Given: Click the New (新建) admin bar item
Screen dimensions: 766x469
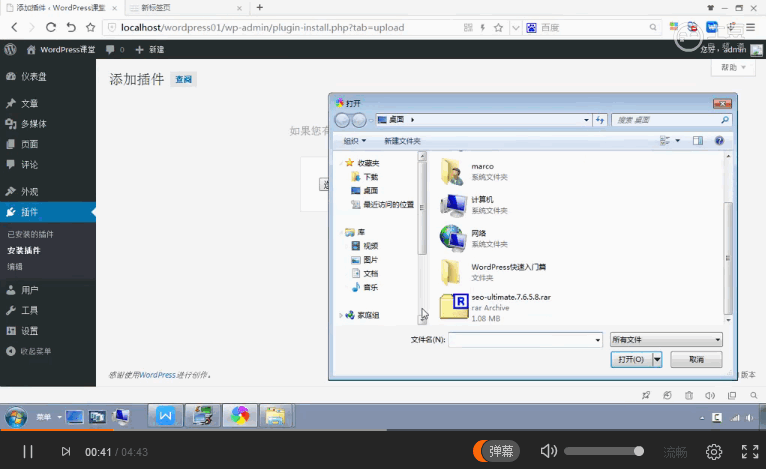Looking at the screenshot, I should (149, 49).
